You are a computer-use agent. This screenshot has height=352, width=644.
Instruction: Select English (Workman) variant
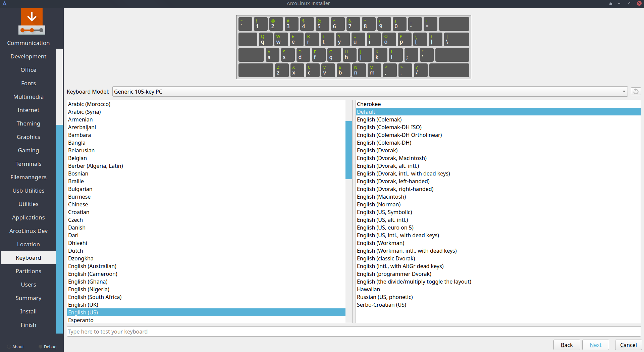[498, 243]
